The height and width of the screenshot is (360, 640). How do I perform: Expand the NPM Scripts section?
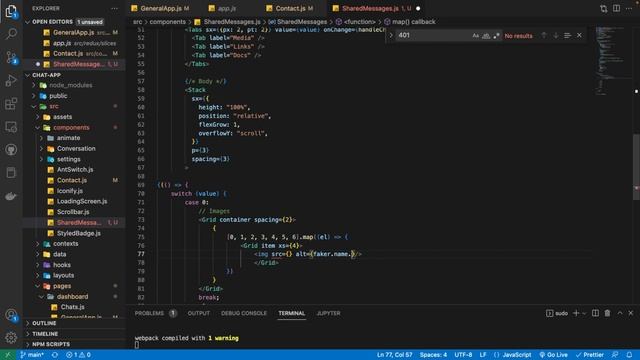pos(74,344)
